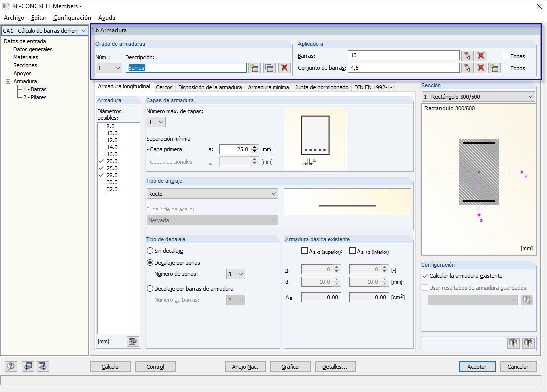The height and width of the screenshot is (392, 547).
Task: Open the Configuración menu
Action: (x=73, y=17)
